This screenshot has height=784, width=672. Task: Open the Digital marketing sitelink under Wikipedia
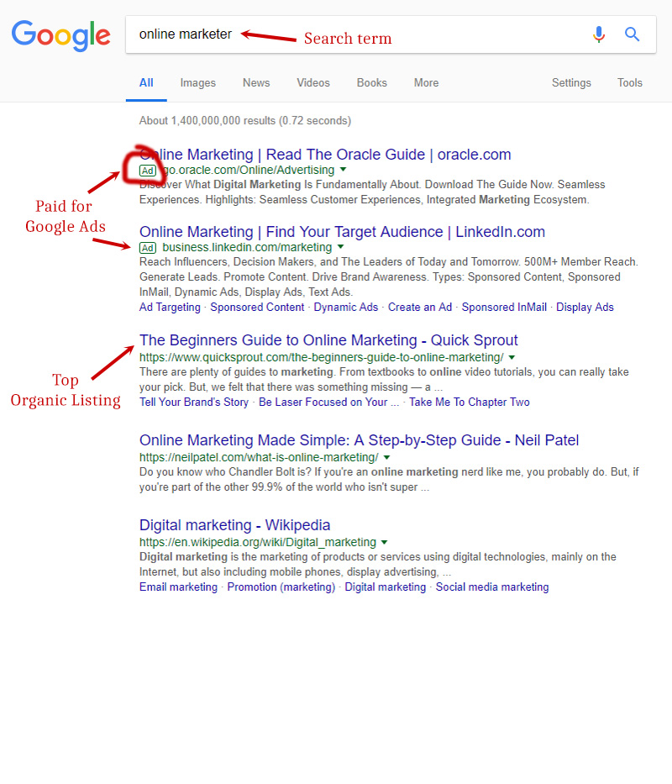click(x=385, y=587)
